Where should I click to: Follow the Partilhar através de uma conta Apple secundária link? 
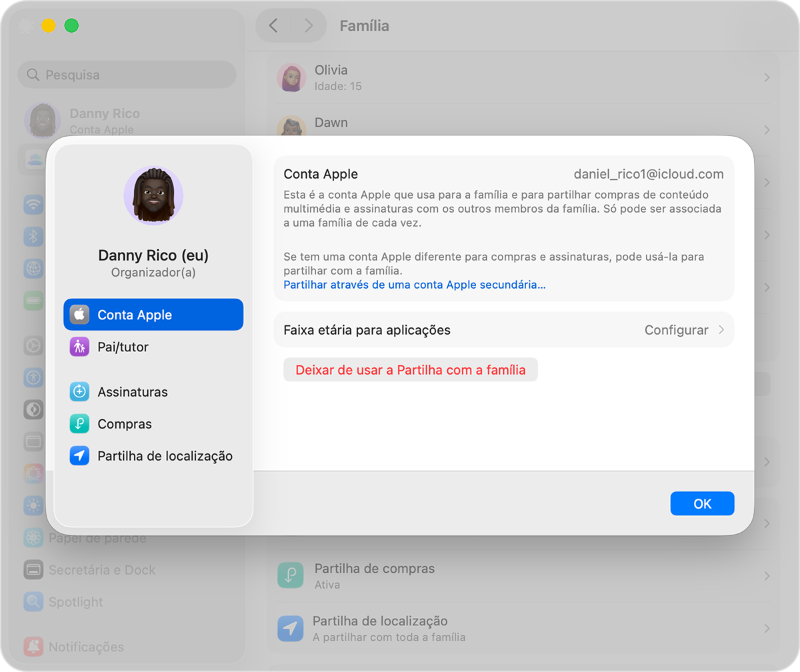[x=413, y=285]
